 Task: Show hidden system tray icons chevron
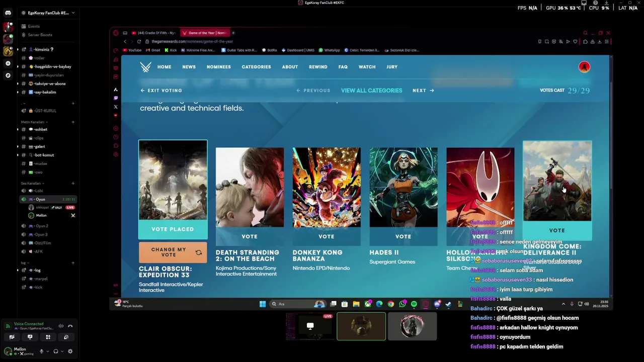[563, 304]
